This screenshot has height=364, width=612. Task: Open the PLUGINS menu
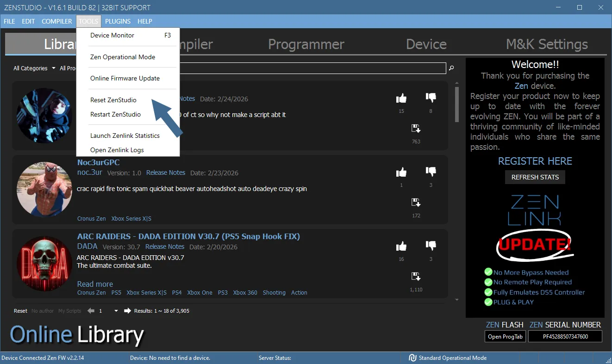[x=118, y=21]
